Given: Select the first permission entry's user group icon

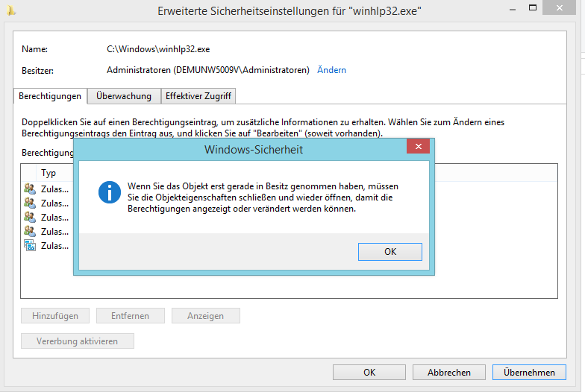Looking at the screenshot, I should click(x=30, y=189).
